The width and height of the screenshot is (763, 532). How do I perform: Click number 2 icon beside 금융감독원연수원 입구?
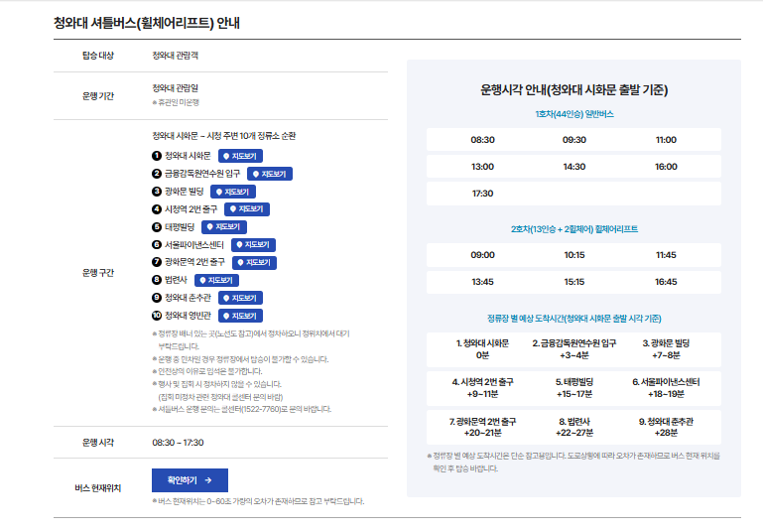[x=157, y=174]
